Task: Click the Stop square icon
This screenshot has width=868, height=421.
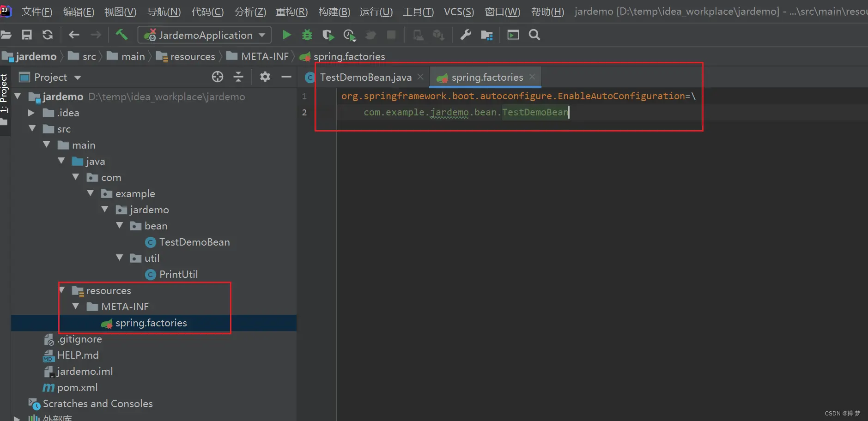Action: [391, 35]
